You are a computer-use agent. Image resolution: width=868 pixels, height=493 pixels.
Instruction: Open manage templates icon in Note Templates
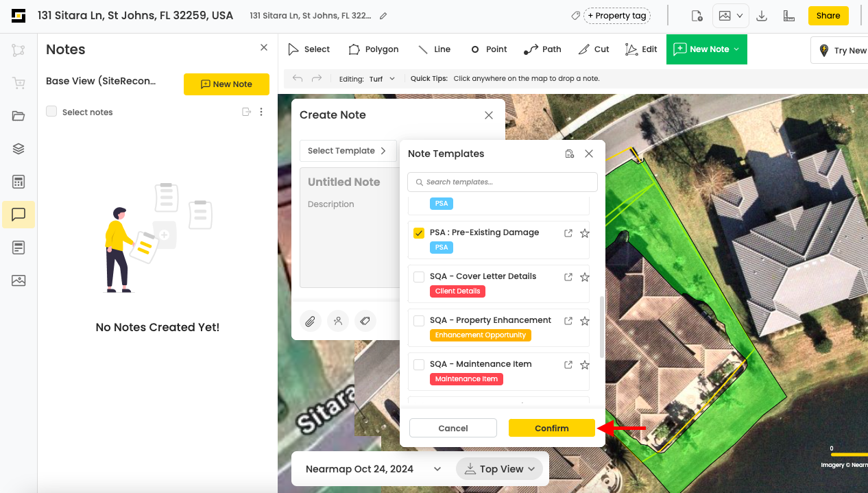(569, 154)
